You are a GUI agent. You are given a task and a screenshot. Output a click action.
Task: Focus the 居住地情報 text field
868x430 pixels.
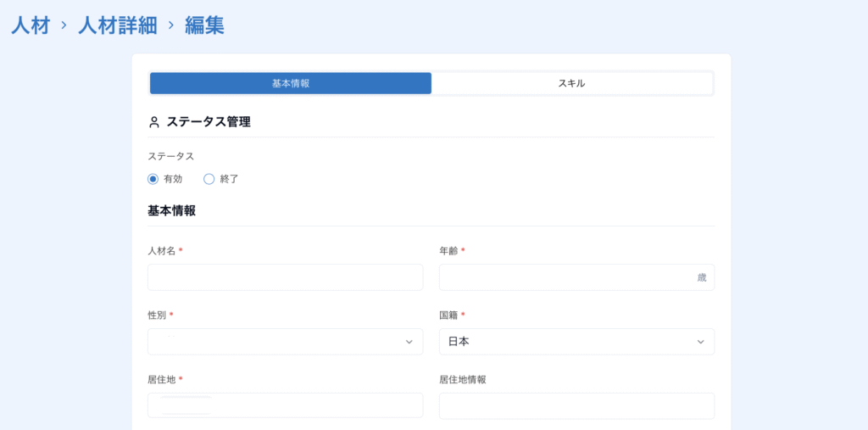click(x=576, y=405)
